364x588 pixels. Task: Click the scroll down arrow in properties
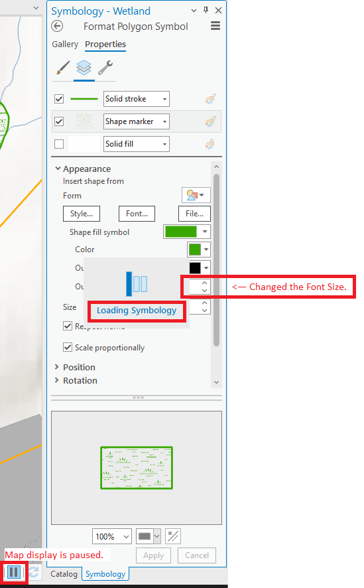click(x=216, y=382)
